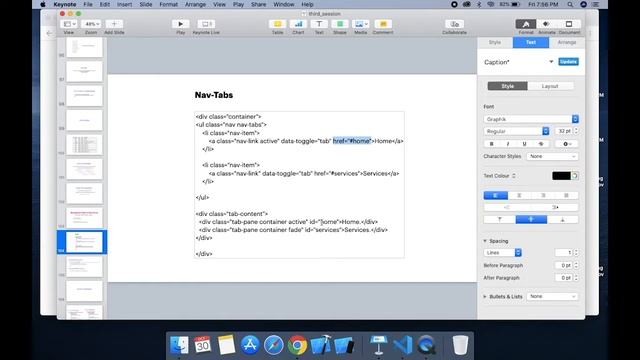Open the View dropdown in toolbar

(x=69, y=24)
